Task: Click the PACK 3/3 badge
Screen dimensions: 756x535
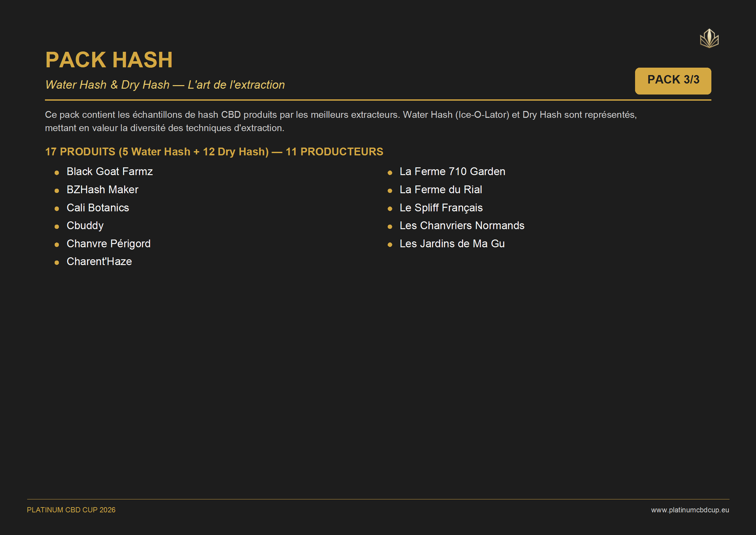Action: pos(673,80)
